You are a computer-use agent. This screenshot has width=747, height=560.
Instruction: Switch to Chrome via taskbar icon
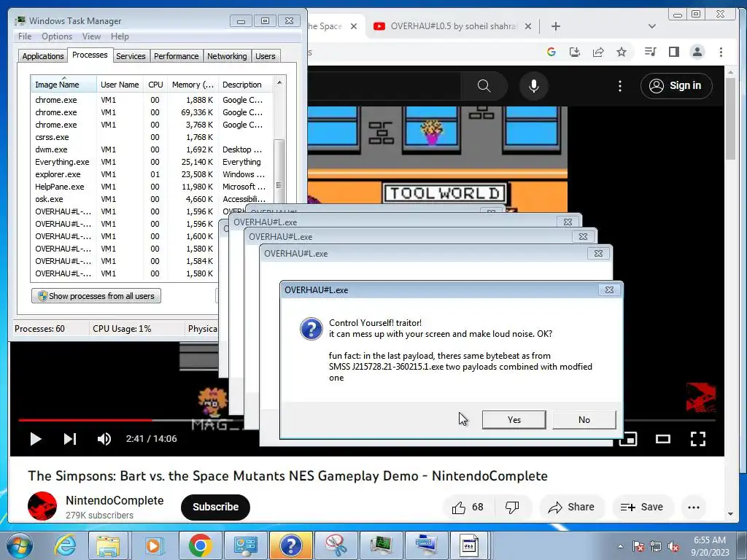[200, 545]
